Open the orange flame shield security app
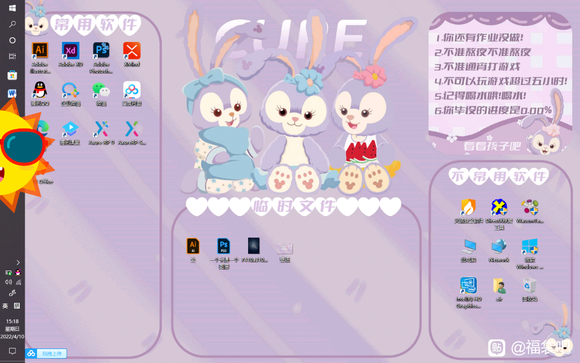Image resolution: width=580 pixels, height=363 pixels. pyautogui.click(x=468, y=207)
